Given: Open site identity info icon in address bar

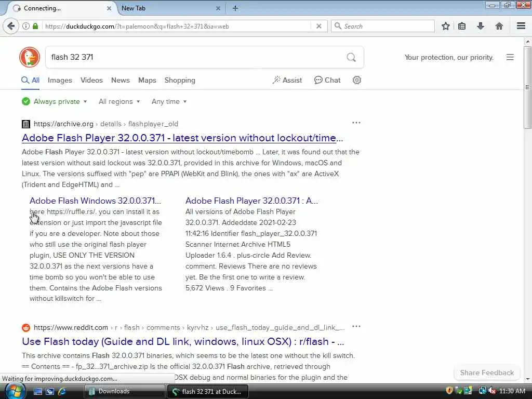Looking at the screenshot, I should click(26, 26).
